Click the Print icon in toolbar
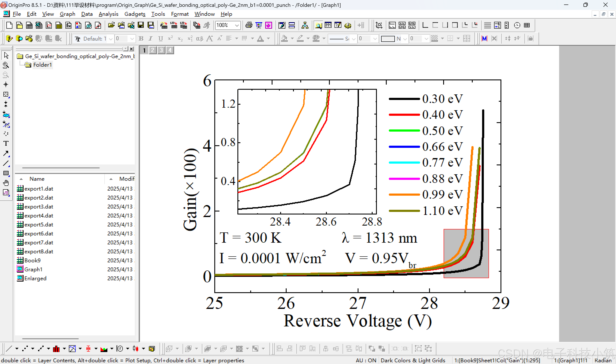Viewport: 616px width, 364px height. [249, 25]
